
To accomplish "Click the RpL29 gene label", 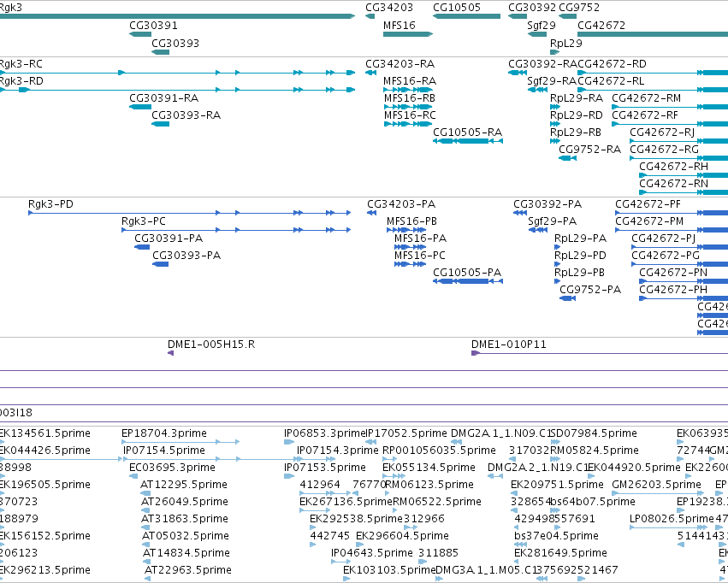I will pyautogui.click(x=566, y=43).
